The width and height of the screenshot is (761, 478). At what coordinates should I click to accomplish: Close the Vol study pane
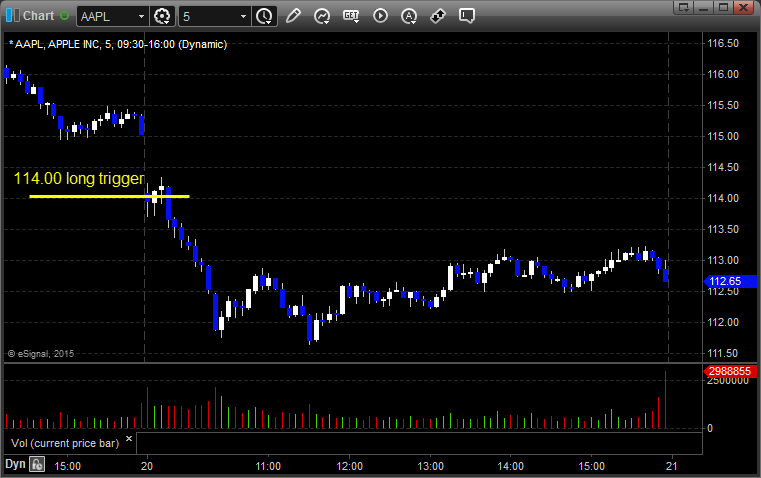[129, 439]
